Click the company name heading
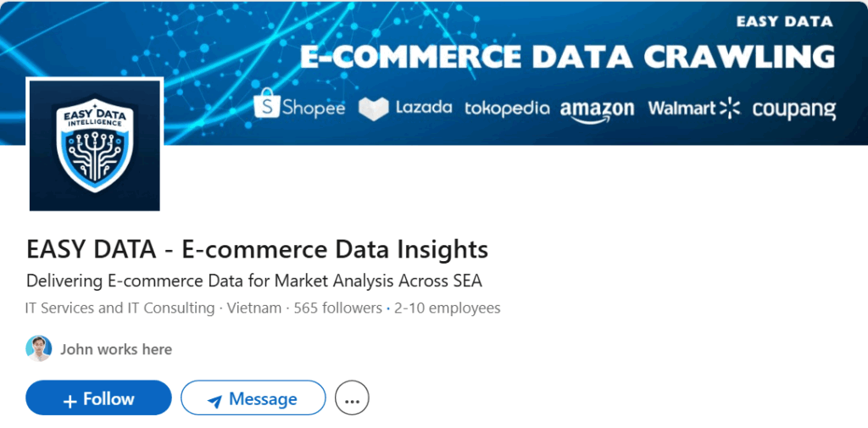 tap(258, 250)
